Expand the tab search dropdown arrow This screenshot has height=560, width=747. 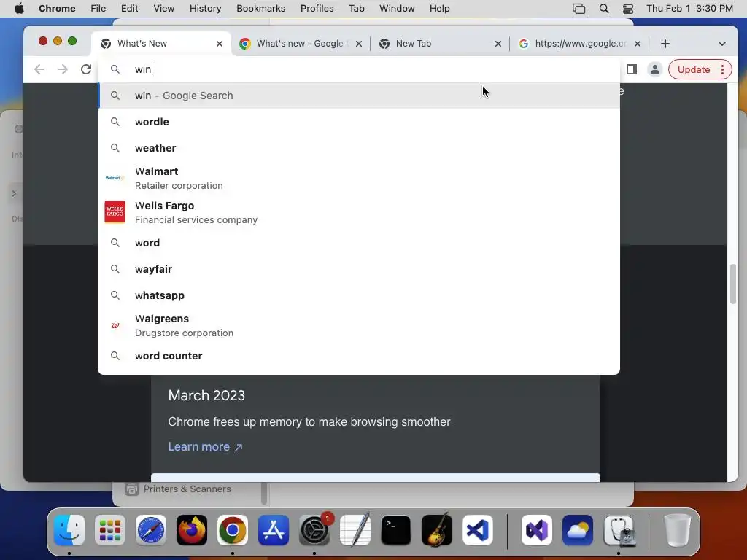coord(721,44)
